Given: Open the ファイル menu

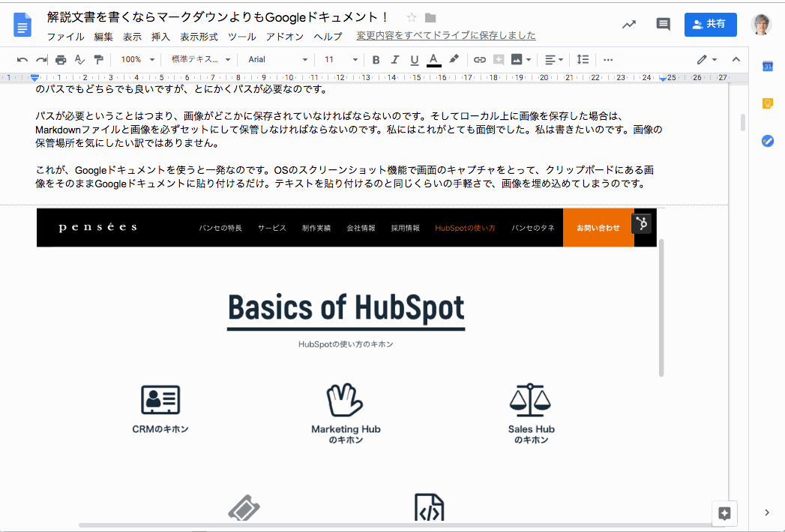Looking at the screenshot, I should 65,36.
